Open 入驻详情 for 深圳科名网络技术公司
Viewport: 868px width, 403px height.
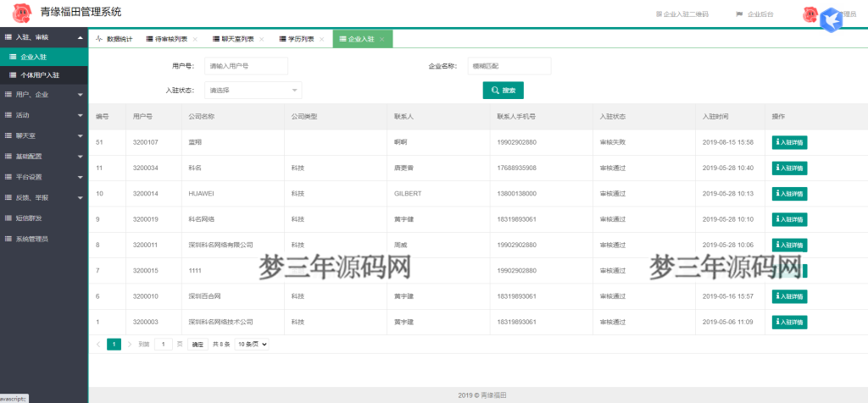(x=789, y=322)
